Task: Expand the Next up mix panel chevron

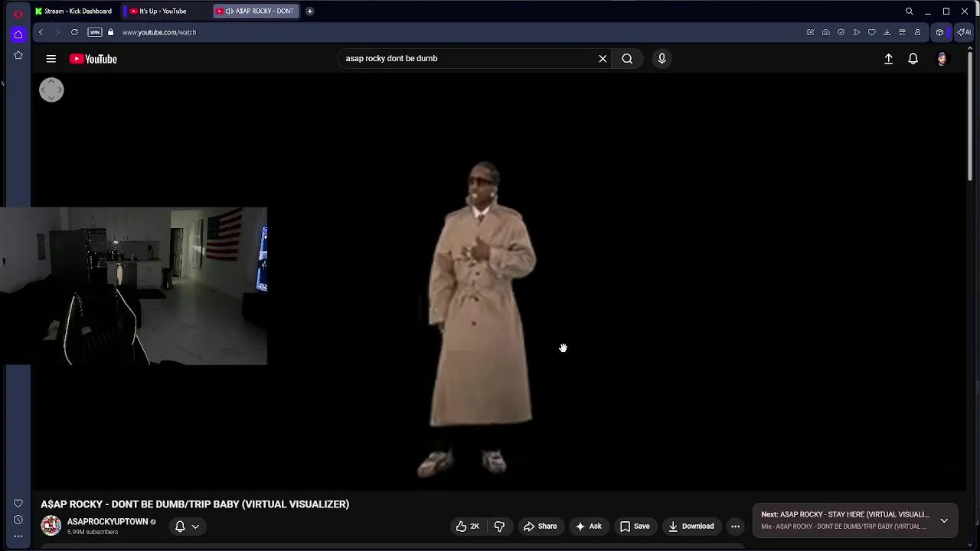Action: point(944,520)
